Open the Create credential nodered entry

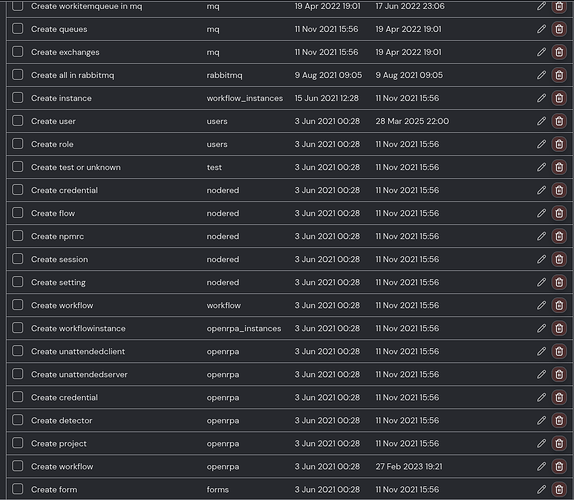tap(64, 190)
